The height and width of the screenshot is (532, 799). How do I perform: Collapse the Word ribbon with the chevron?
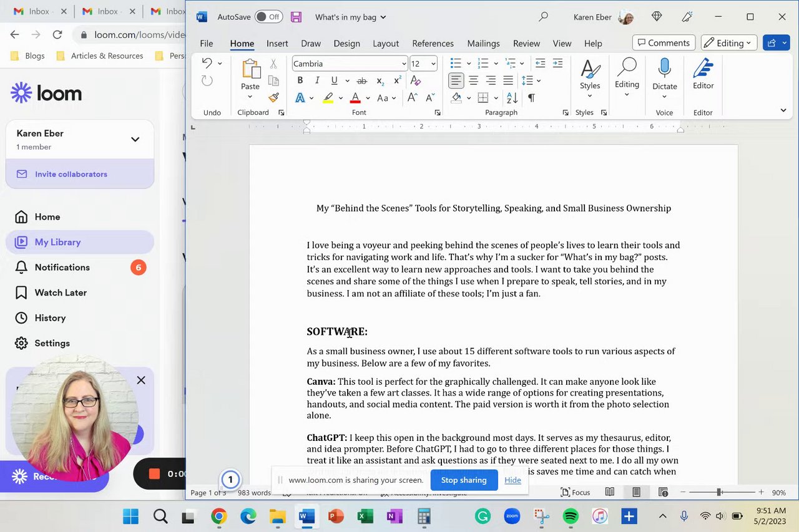[x=783, y=110]
